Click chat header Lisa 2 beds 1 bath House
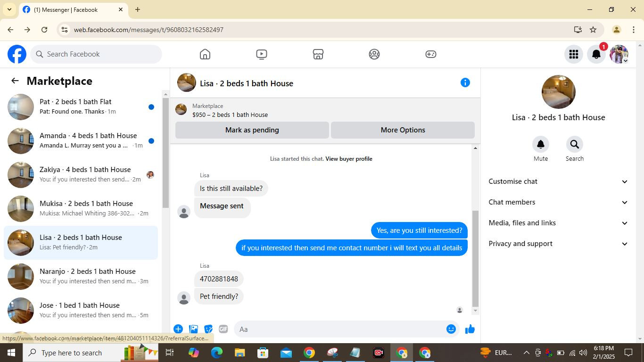This screenshot has width=644, height=362. 247,83
